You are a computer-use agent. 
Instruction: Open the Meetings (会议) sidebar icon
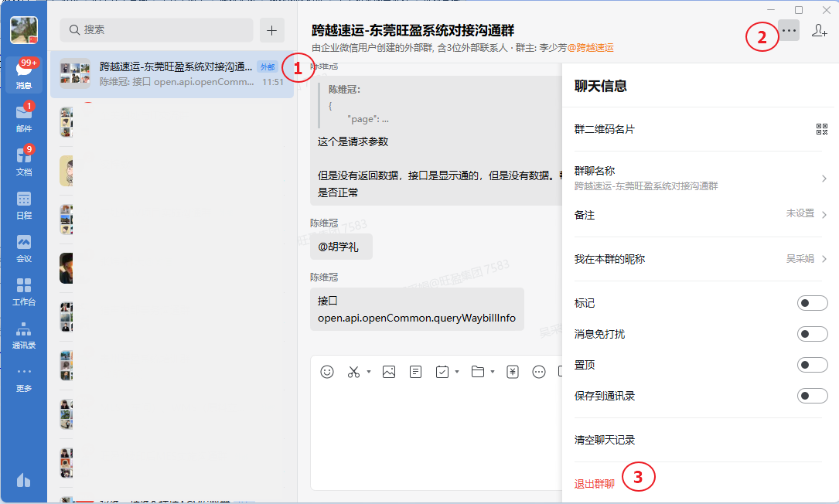pos(23,249)
